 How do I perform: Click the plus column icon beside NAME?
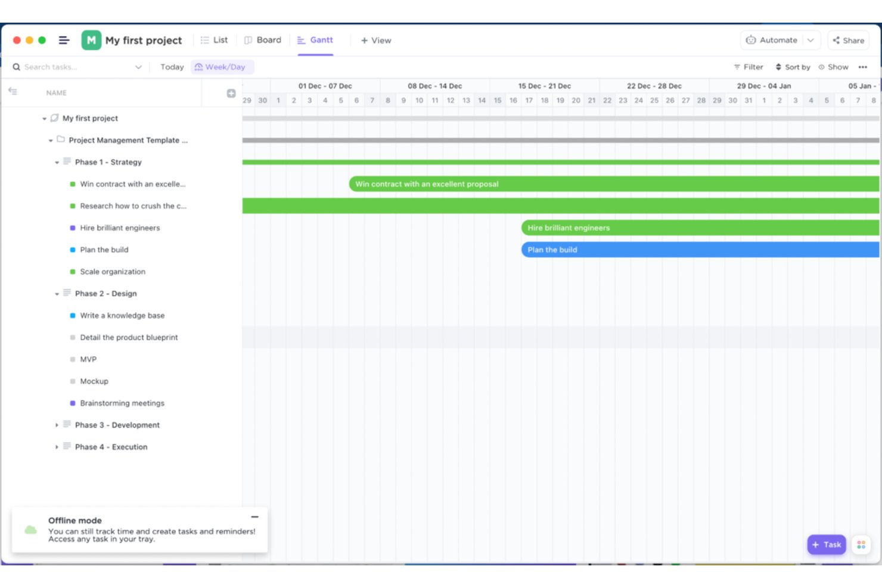click(231, 93)
